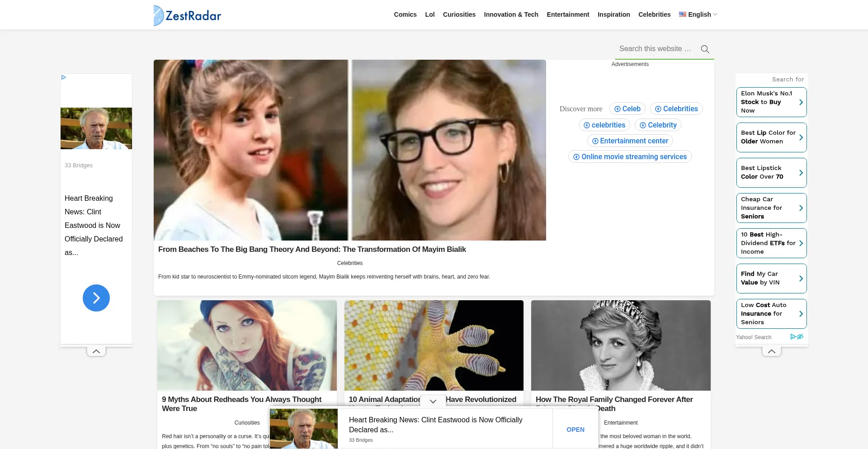Click the AdChoices icon beside Yahoo! Search
The width and height of the screenshot is (868, 449).
point(797,337)
